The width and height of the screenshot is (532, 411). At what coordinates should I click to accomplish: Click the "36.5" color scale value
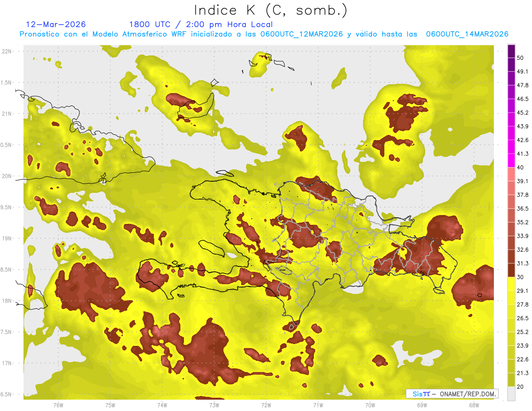[523, 208]
